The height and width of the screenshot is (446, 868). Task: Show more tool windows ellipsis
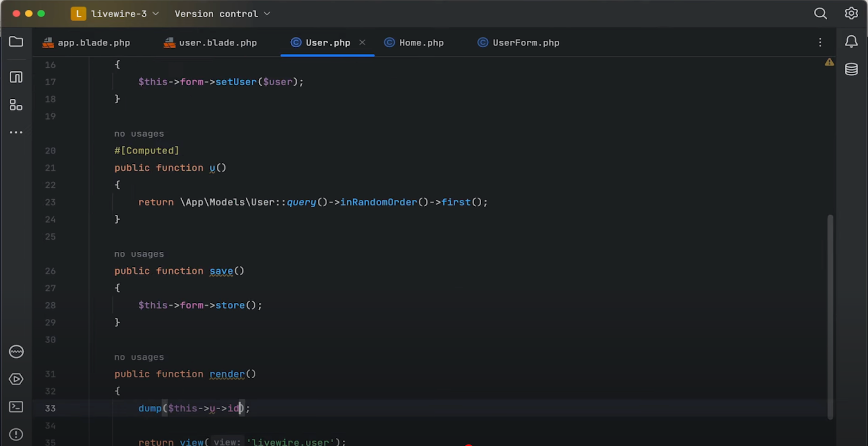coord(16,132)
